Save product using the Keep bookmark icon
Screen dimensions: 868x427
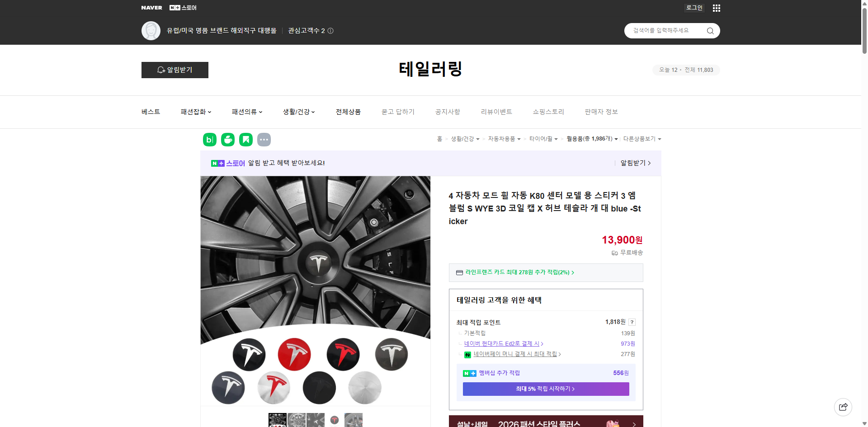tap(245, 140)
